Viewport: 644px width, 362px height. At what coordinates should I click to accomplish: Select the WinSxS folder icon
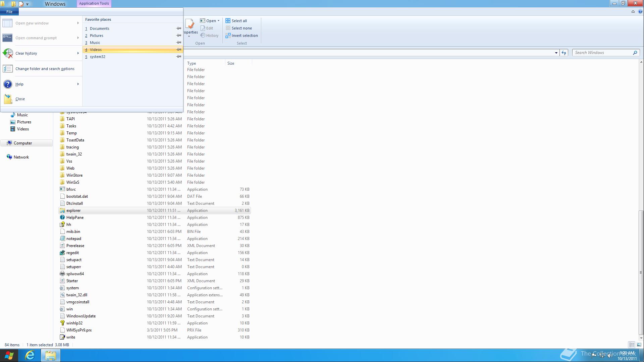click(62, 182)
